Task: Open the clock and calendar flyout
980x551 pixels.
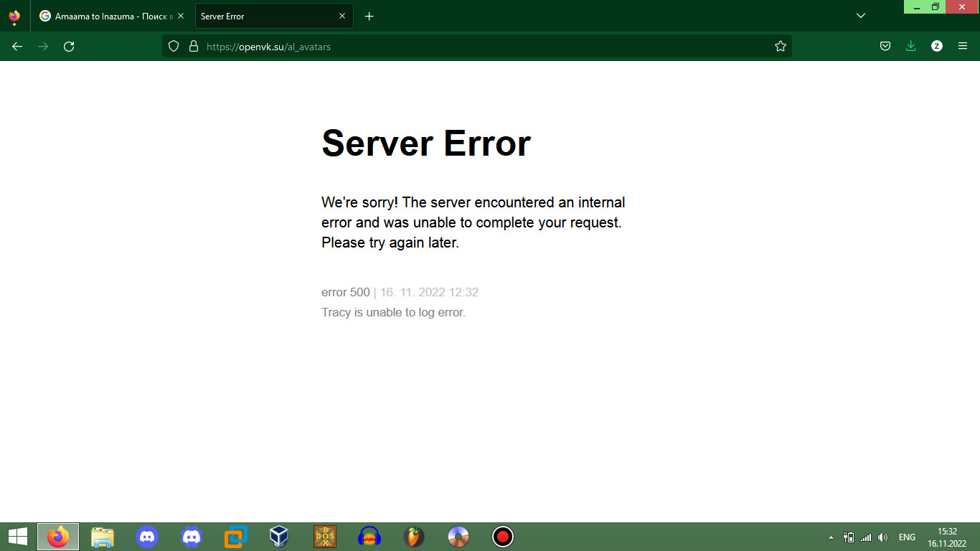Action: point(948,537)
